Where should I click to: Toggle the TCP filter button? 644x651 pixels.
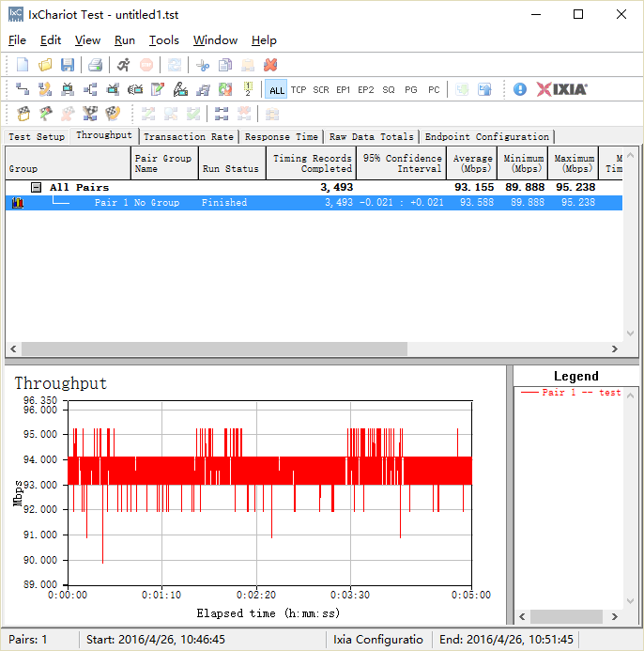[299, 89]
